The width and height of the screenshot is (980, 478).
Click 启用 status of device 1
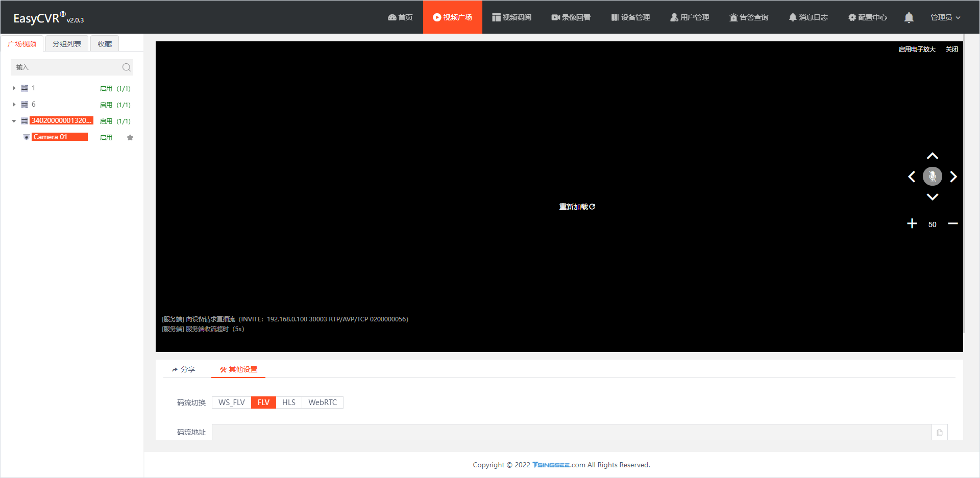click(106, 89)
